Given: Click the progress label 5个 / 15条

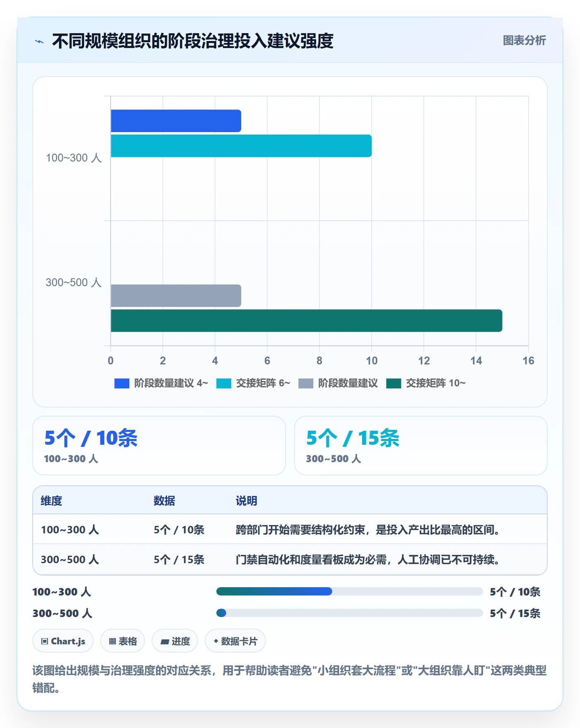Looking at the screenshot, I should pyautogui.click(x=515, y=613).
